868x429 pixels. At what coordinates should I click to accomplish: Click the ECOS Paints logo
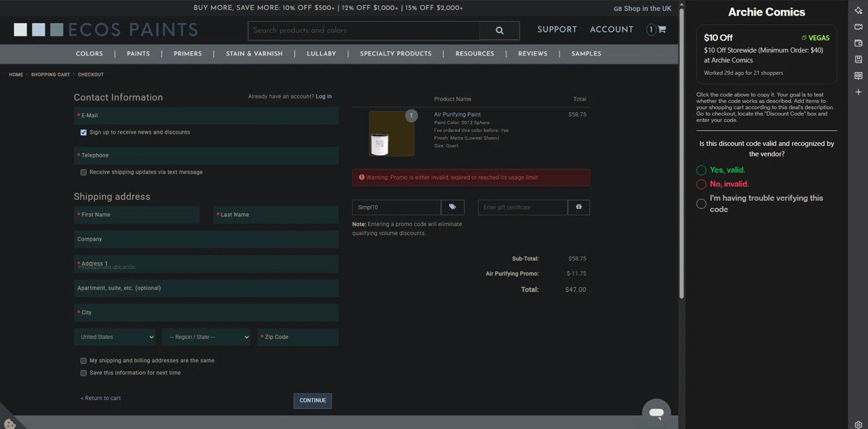[106, 30]
